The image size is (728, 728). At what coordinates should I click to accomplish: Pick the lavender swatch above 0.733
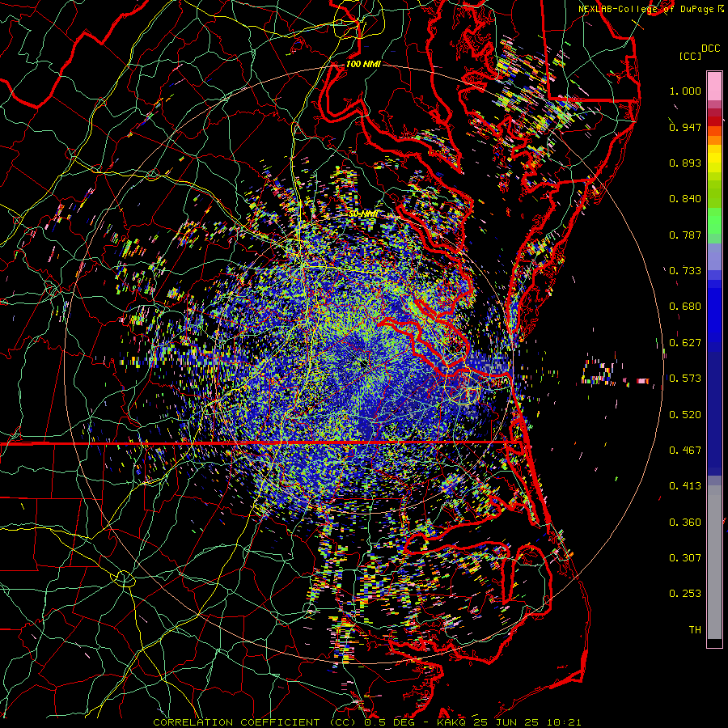(x=714, y=256)
